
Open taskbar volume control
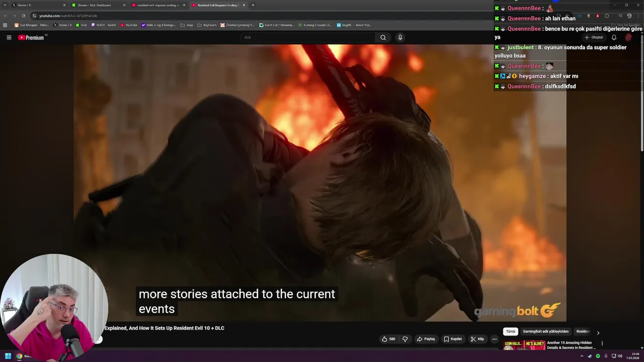[x=620, y=356]
